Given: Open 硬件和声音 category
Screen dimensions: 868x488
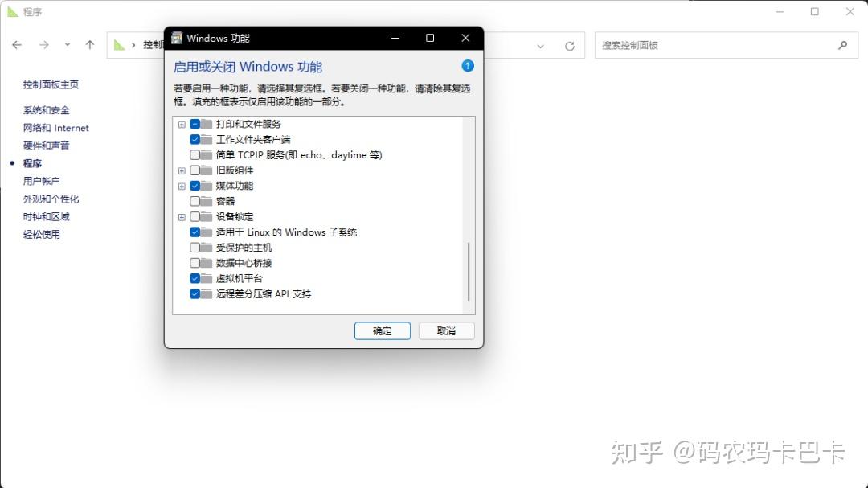Looking at the screenshot, I should click(x=46, y=146).
